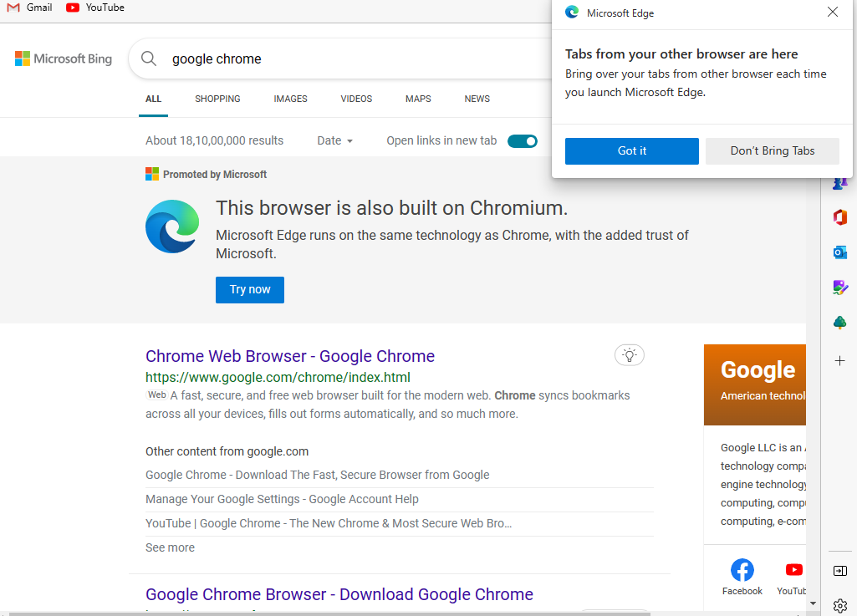
Task: Open sidebar settings gear icon
Action: [x=840, y=605]
